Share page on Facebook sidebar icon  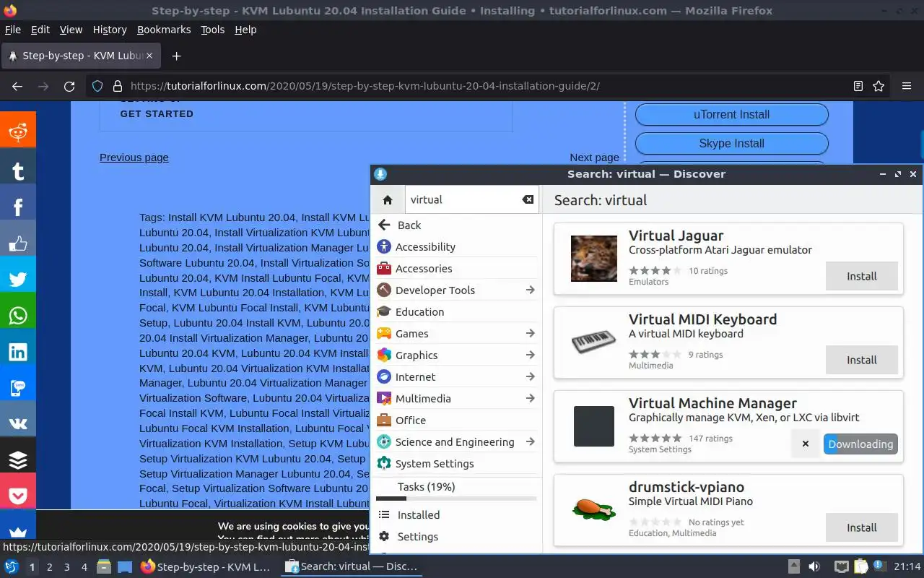tap(18, 207)
